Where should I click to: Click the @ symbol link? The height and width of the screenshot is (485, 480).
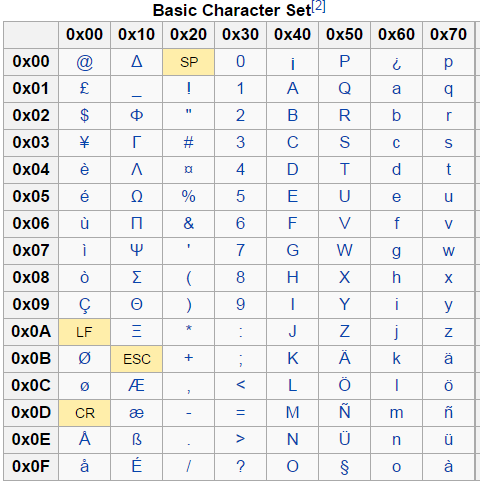pyautogui.click(x=85, y=62)
